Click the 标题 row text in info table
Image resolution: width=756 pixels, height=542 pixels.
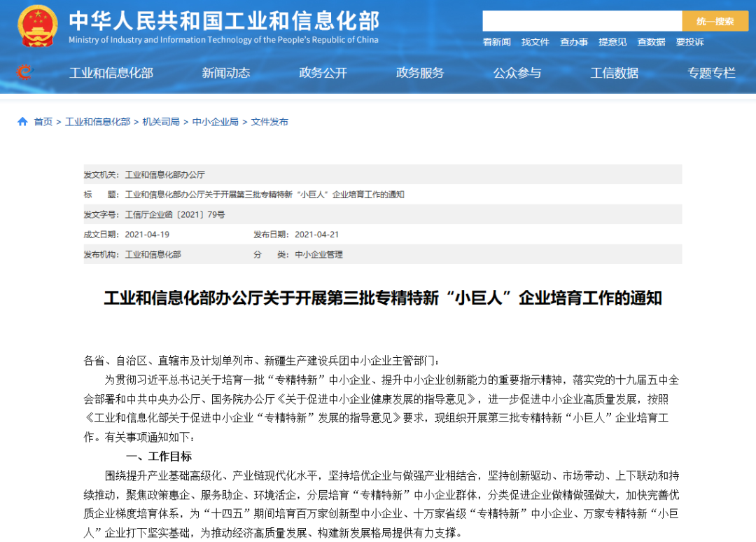tap(265, 195)
